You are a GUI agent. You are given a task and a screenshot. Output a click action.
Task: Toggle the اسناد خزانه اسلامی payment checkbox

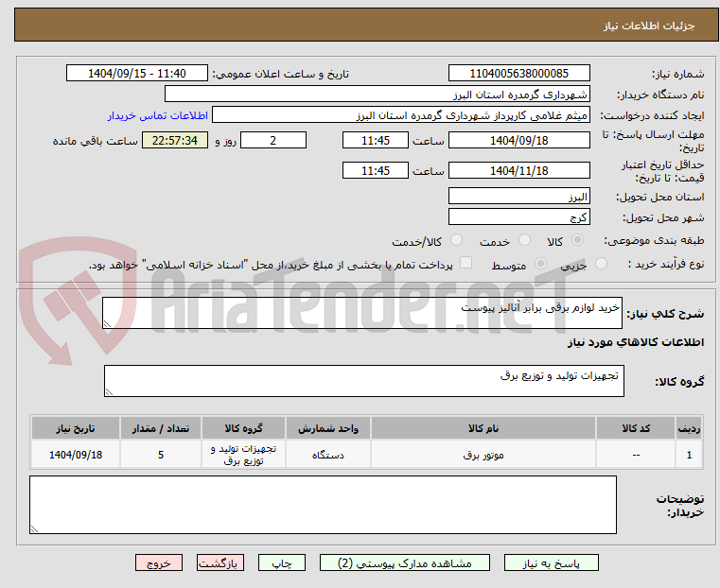click(x=465, y=263)
